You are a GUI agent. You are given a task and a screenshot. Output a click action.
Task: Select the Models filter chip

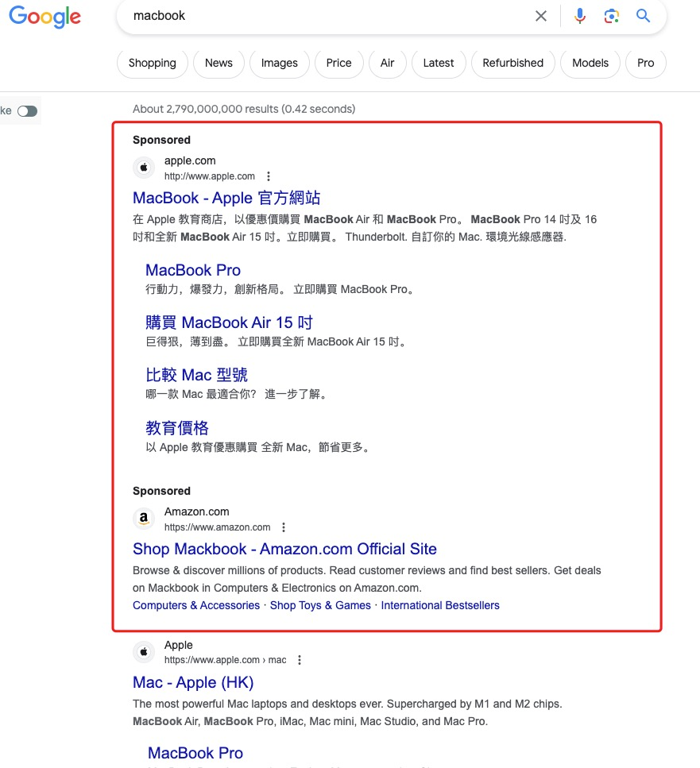(x=590, y=64)
